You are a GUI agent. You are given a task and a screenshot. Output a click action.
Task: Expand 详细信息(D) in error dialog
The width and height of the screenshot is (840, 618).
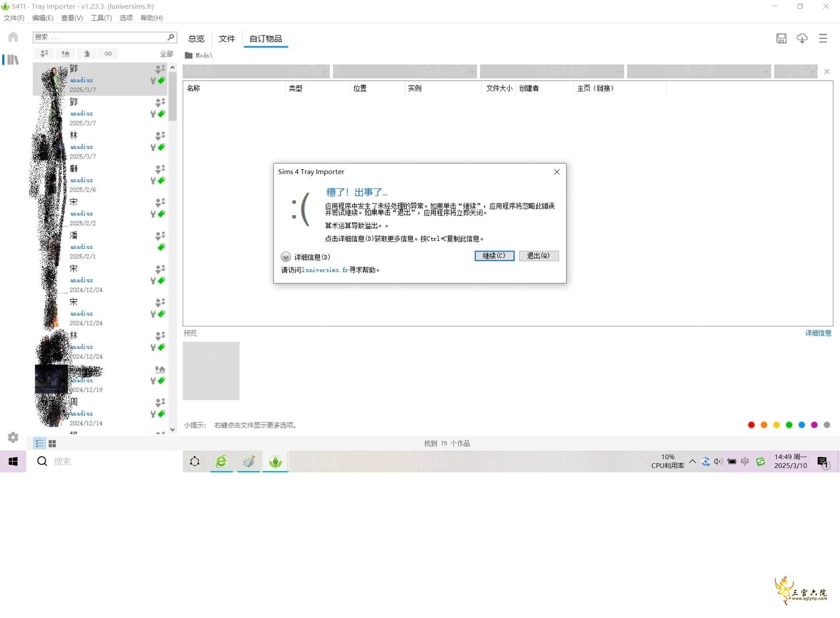tap(305, 257)
